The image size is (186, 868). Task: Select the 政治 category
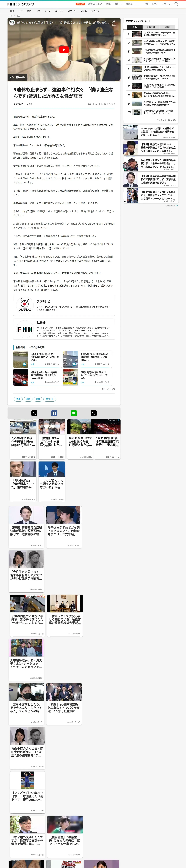tap(12, 11)
